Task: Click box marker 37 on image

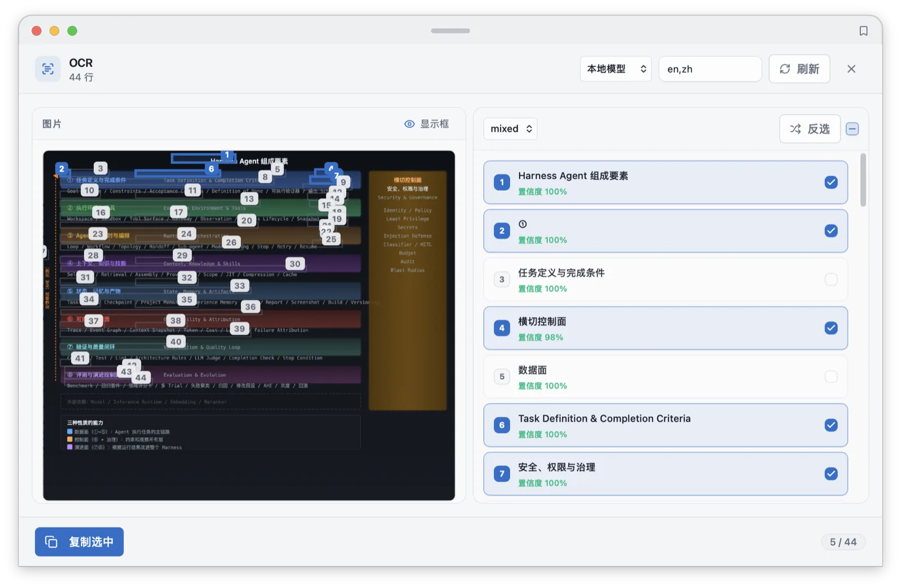Action: 93,321
